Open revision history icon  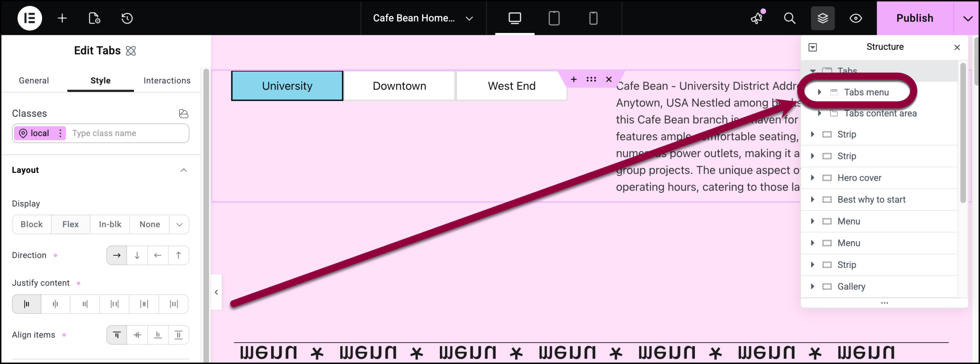(x=127, y=18)
